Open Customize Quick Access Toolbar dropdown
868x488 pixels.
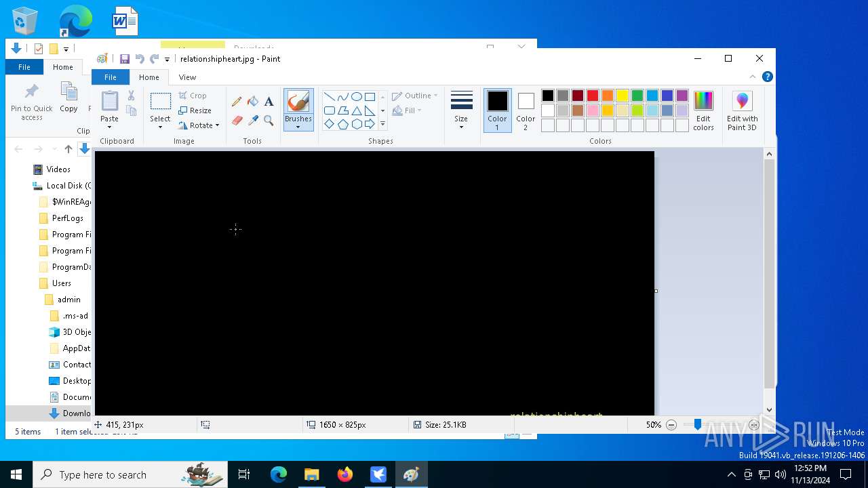click(167, 60)
